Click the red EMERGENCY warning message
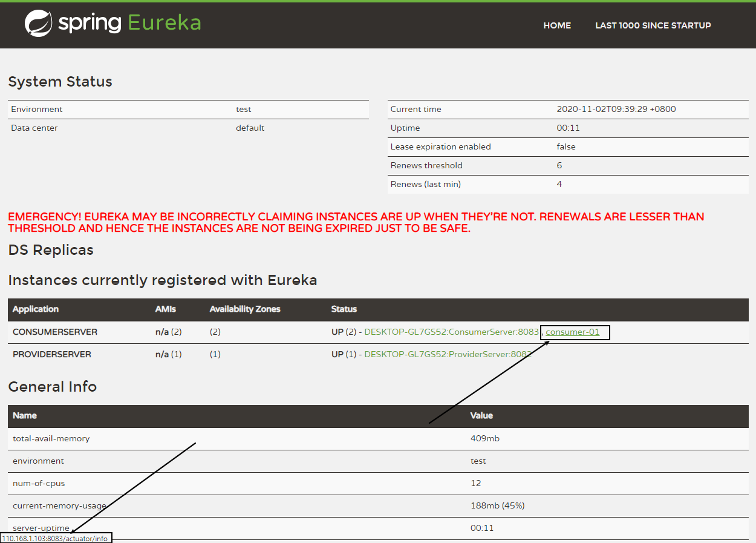The image size is (756, 543). 356,223
